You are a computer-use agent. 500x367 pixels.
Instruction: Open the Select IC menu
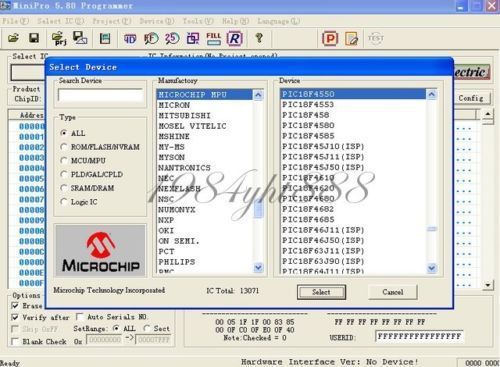(x=61, y=21)
